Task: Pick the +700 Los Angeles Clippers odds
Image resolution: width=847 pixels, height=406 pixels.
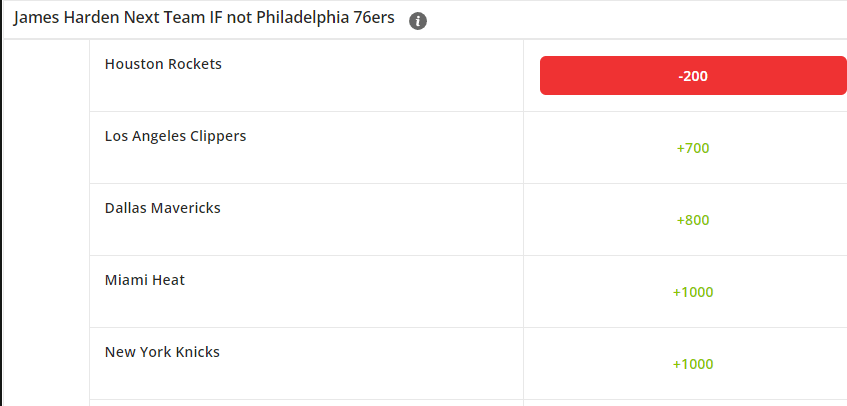Action: coord(693,148)
